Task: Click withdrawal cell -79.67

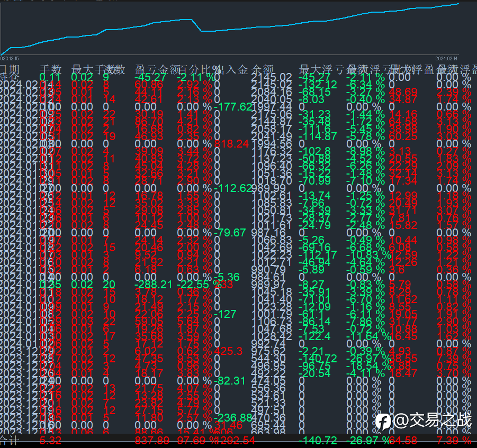Action: pos(230,233)
